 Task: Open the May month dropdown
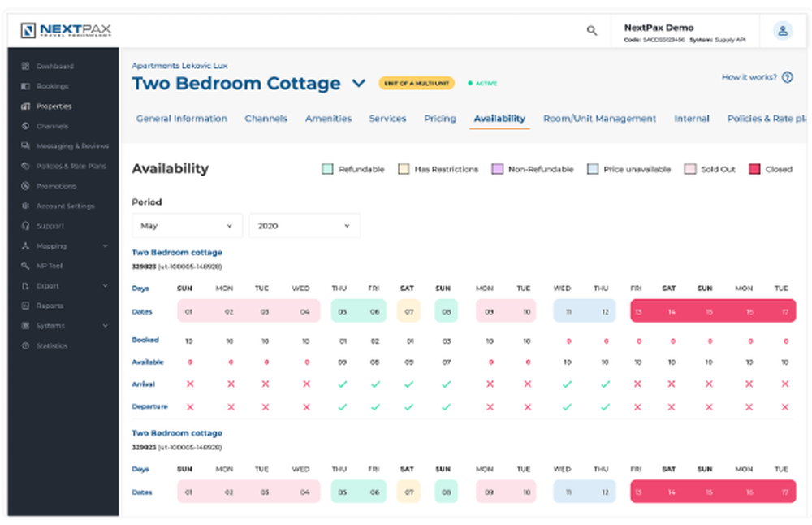(187, 226)
